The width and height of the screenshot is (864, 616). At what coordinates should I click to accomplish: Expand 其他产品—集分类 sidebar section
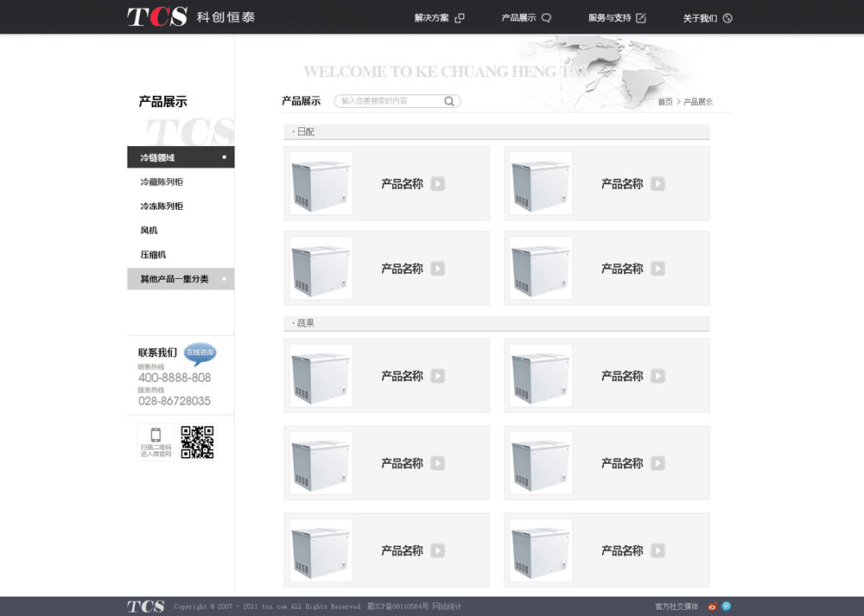coord(181,279)
